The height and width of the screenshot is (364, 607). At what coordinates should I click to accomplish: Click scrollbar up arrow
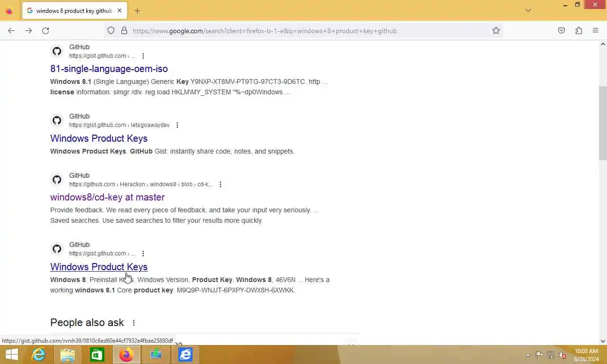point(603,44)
